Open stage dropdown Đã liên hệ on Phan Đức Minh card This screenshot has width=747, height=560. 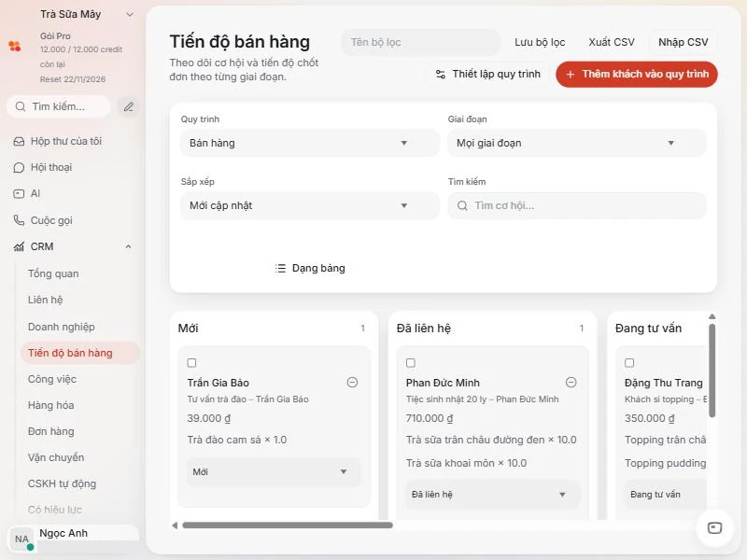click(x=493, y=495)
